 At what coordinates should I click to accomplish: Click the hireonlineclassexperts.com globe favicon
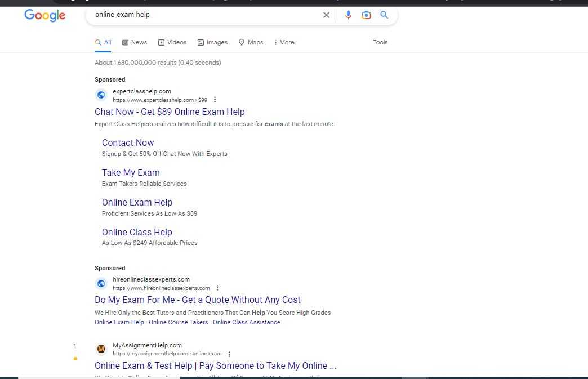(101, 283)
